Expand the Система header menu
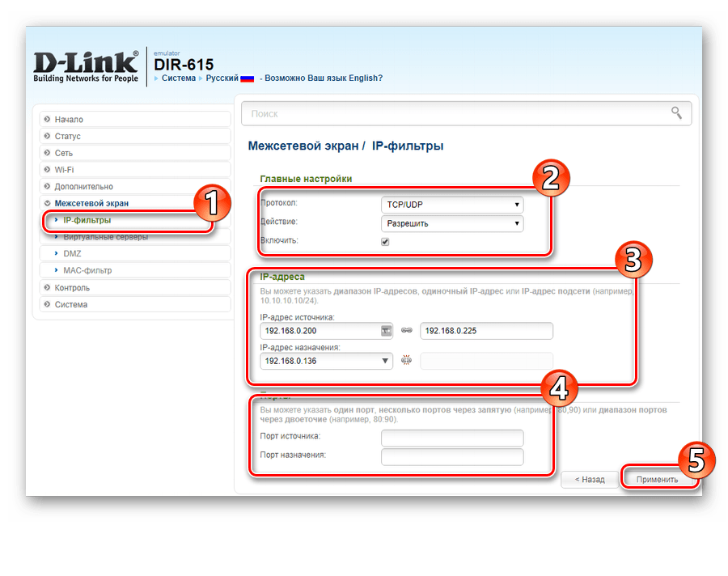 click(178, 78)
